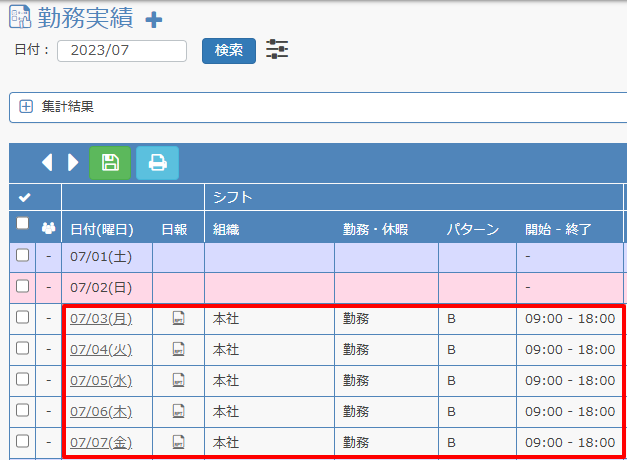Click the date input field showing 2023/07

tap(122, 51)
